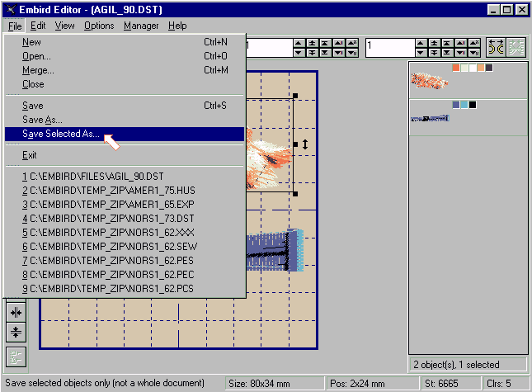Choose Save from the File menu
This screenshot has height=392, width=532.
[x=125, y=106]
